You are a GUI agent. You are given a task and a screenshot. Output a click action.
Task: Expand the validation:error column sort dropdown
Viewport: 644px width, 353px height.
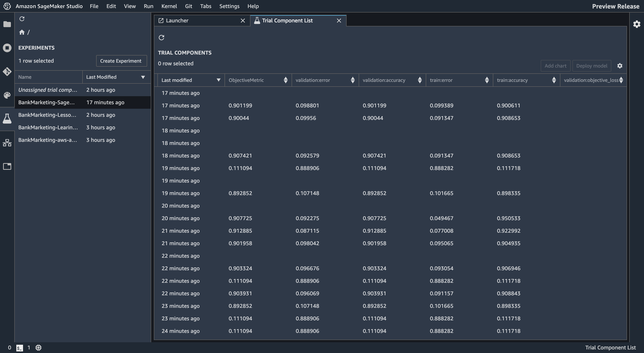[353, 80]
